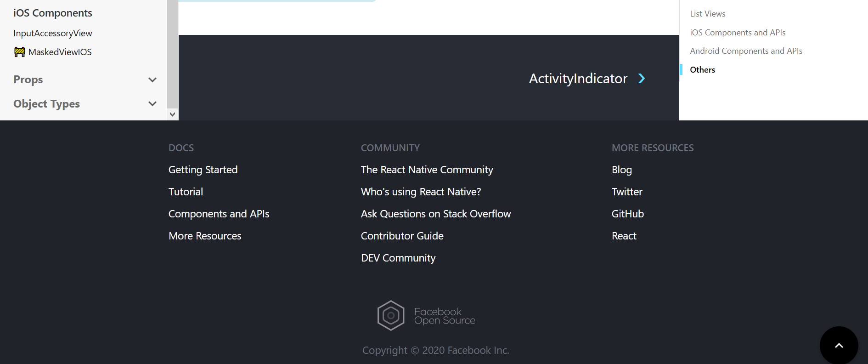Visit the GitHub footer link

tap(628, 214)
